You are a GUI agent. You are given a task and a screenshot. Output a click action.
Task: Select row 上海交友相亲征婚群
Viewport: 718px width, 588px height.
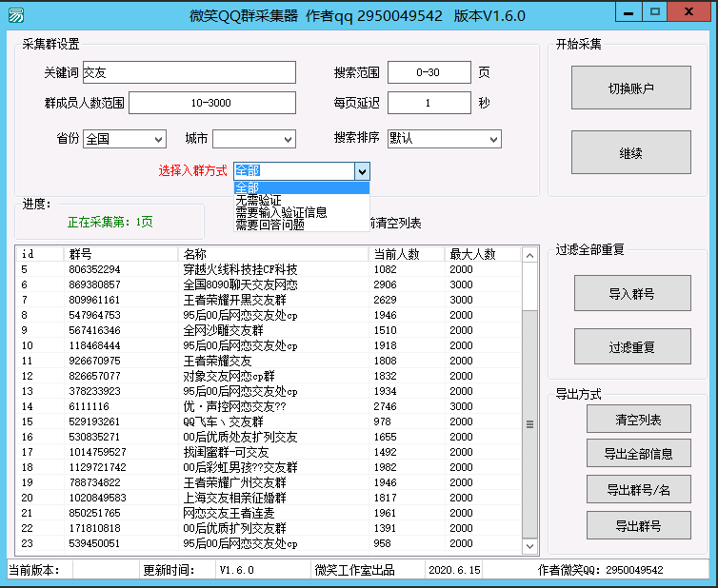pos(269,498)
